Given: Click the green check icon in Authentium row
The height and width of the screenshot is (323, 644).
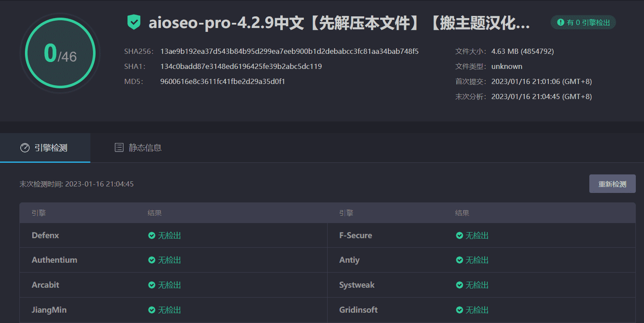Looking at the screenshot, I should point(152,260).
